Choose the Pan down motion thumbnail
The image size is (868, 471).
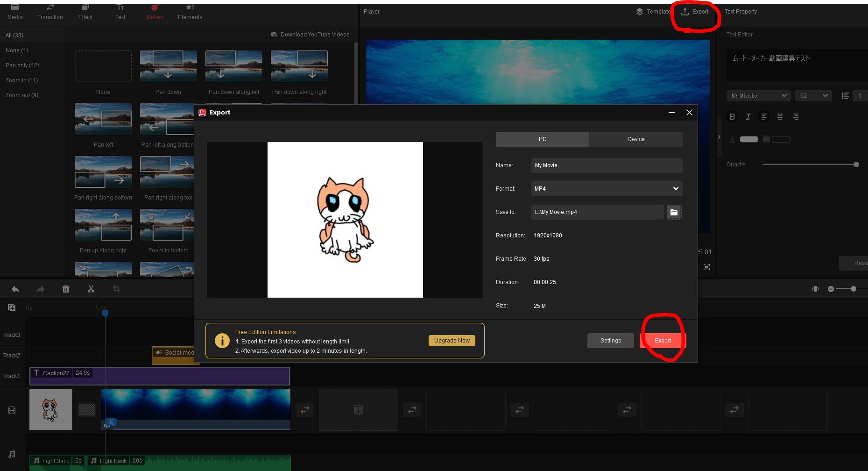pos(169,66)
